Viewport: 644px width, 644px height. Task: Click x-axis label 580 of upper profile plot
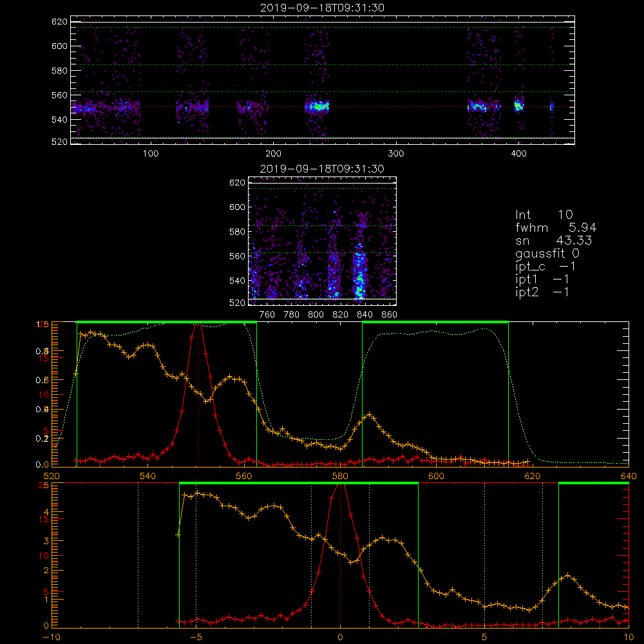click(340, 477)
